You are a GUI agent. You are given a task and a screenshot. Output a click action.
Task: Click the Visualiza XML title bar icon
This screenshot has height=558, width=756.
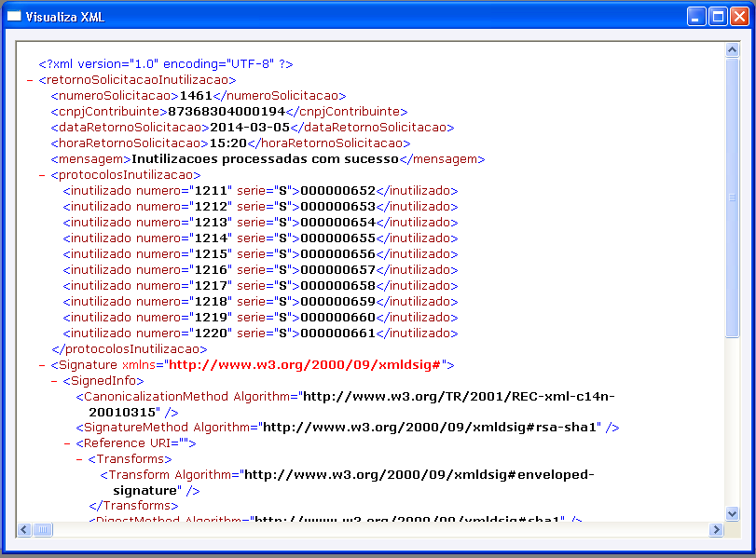pyautogui.click(x=14, y=17)
